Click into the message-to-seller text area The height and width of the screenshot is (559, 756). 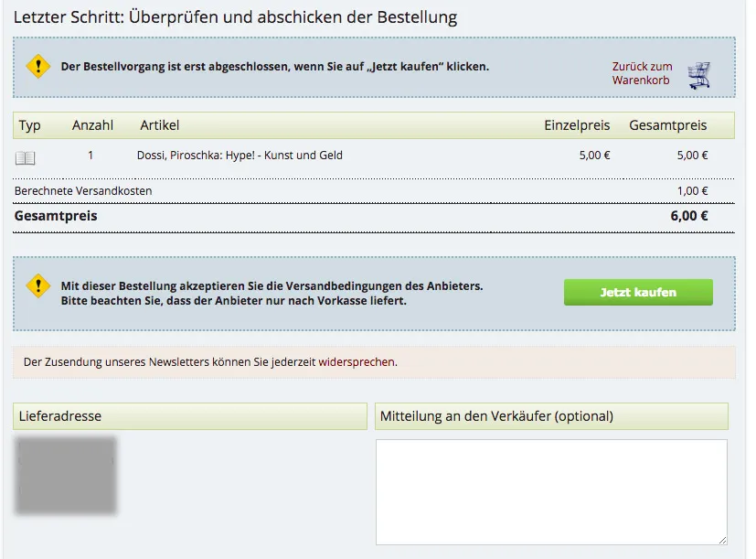coord(550,490)
